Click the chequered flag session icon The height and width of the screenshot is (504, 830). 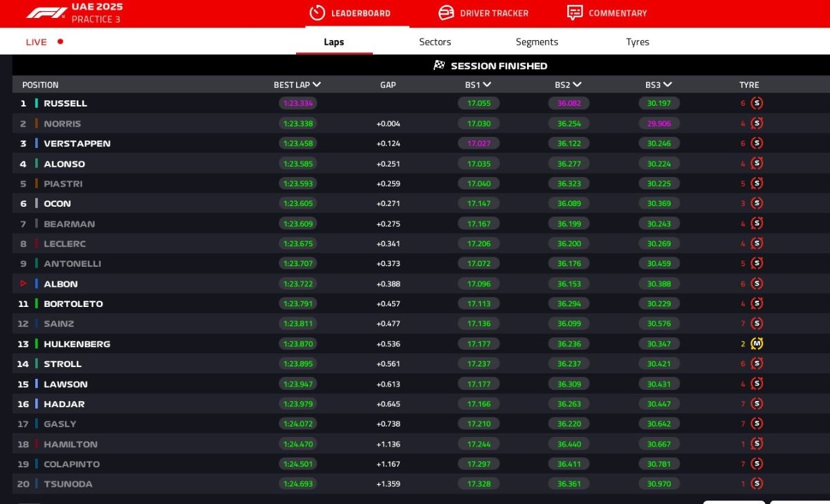click(x=439, y=66)
